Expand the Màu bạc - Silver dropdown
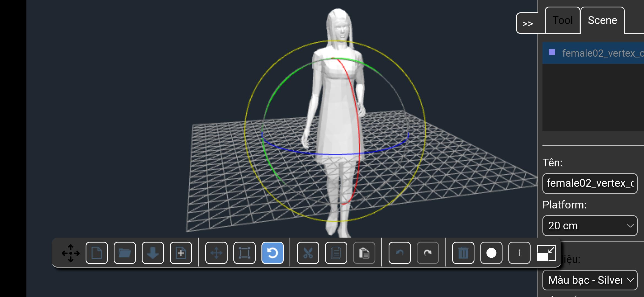Viewport: 644px width, 297px height. pyautogui.click(x=590, y=280)
